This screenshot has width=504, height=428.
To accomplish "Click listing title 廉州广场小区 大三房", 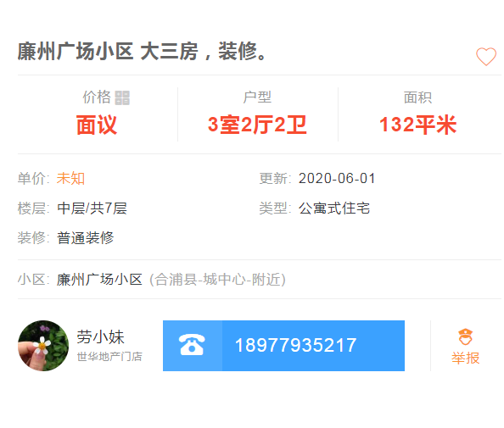I will click(142, 52).
